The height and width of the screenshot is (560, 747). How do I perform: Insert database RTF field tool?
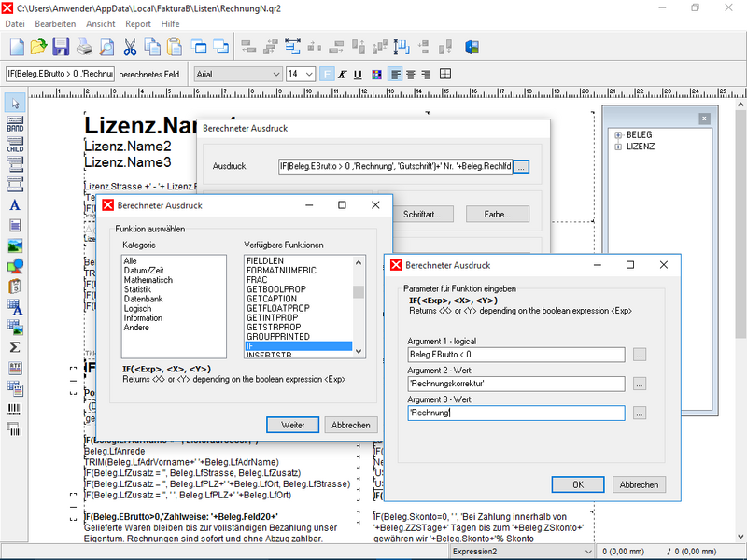(x=15, y=388)
